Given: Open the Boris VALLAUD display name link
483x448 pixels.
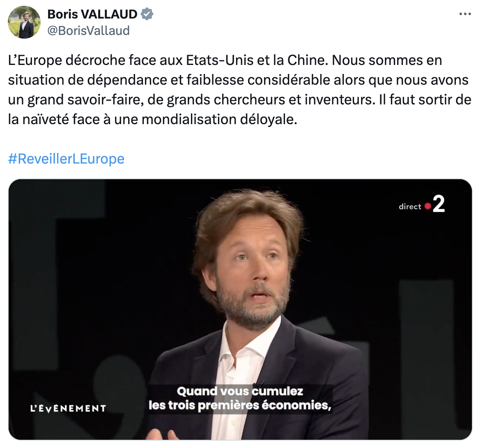Looking at the screenshot, I should [92, 14].
